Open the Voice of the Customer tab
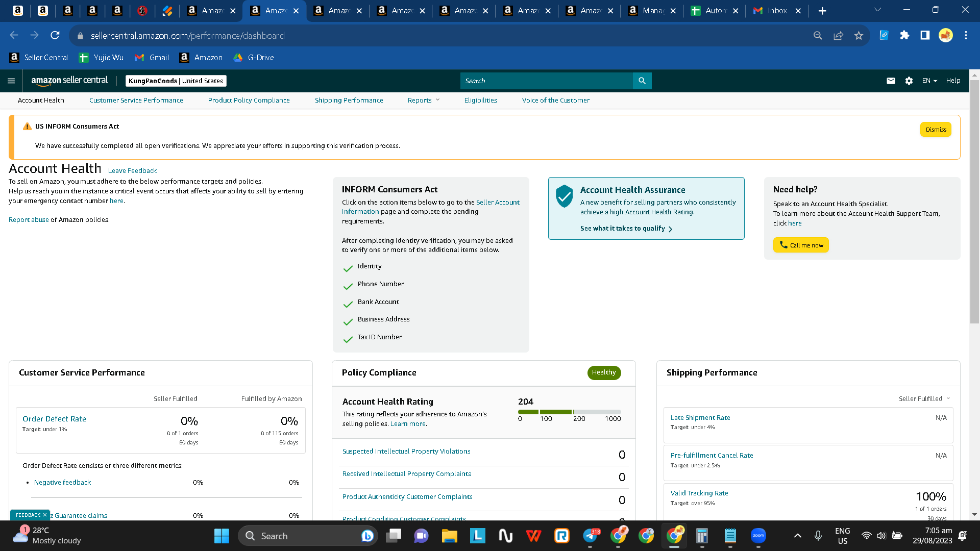The image size is (980, 551). [x=555, y=101]
